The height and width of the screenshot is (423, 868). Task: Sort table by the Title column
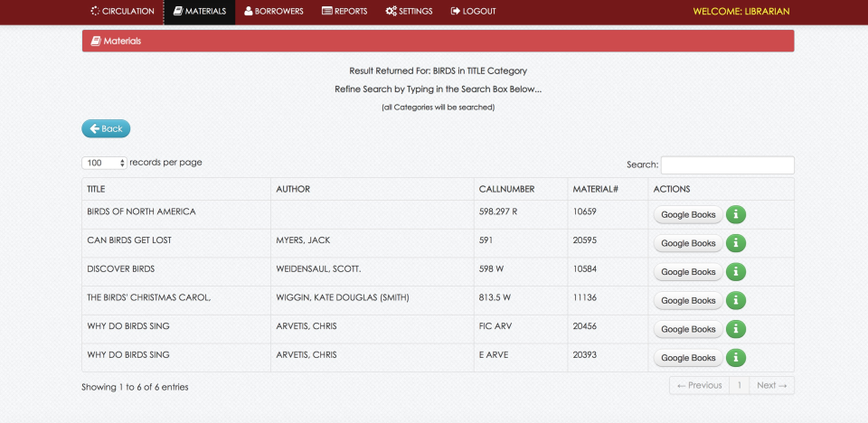[x=176, y=189]
